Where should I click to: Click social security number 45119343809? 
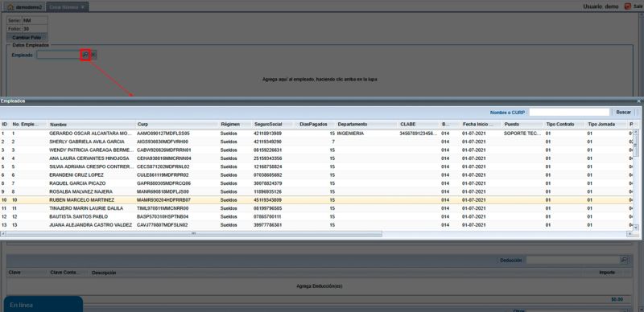pos(268,200)
